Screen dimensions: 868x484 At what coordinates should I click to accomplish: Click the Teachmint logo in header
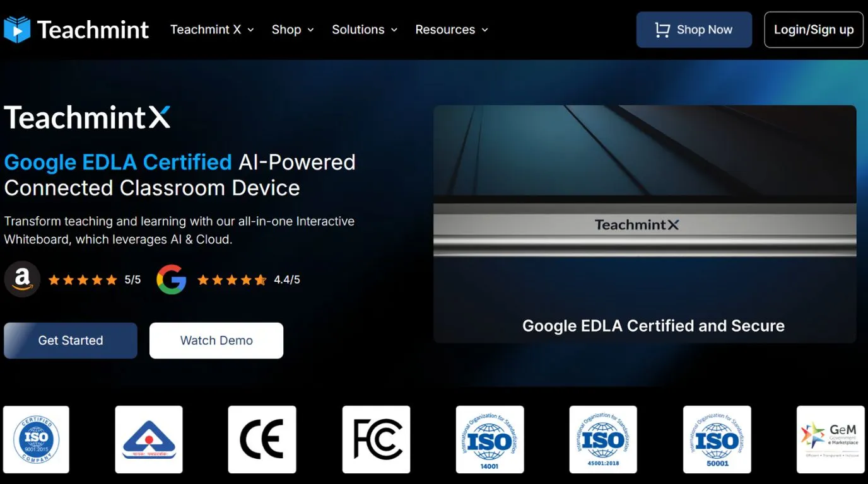pyautogui.click(x=76, y=30)
